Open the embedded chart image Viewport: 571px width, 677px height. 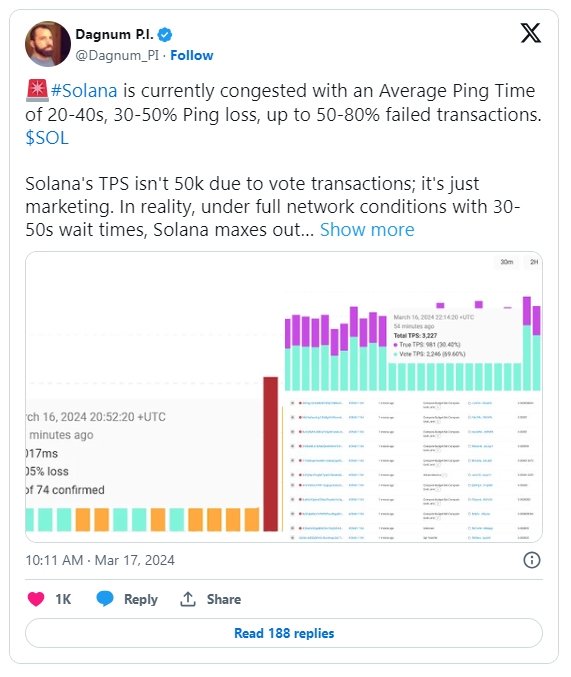[x=284, y=397]
